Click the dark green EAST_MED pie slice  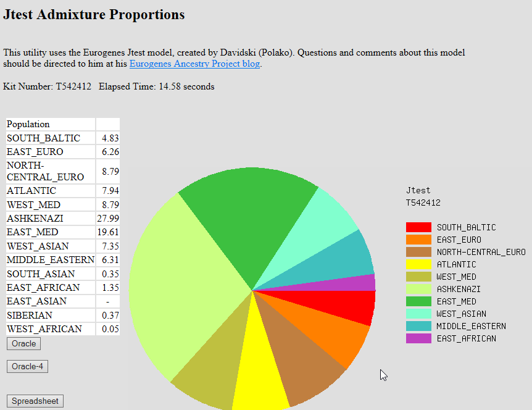pyautogui.click(x=247, y=222)
